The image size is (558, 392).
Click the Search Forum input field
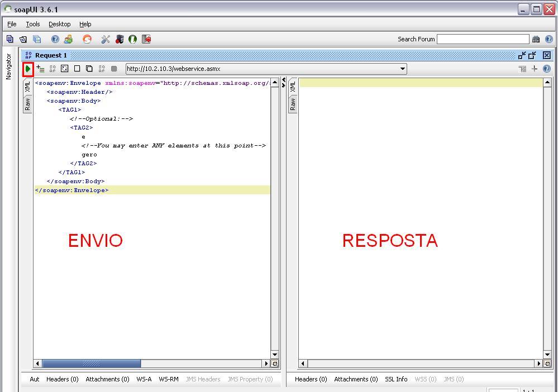pyautogui.click(x=483, y=39)
